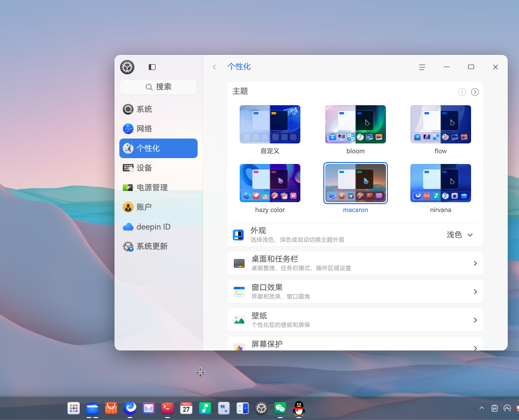Screen dimensions: 519x420
Task: Open 屏幕保护 settings
Action: tap(355, 344)
